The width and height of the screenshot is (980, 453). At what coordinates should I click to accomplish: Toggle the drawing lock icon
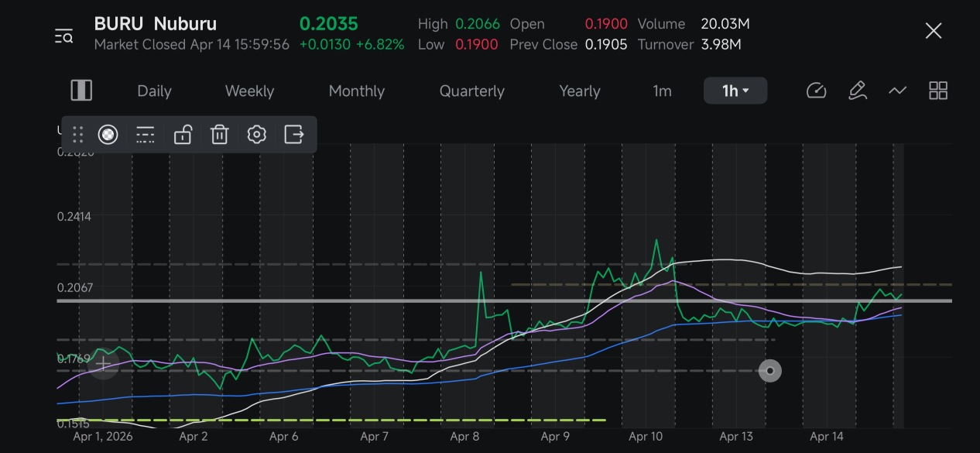(x=183, y=135)
